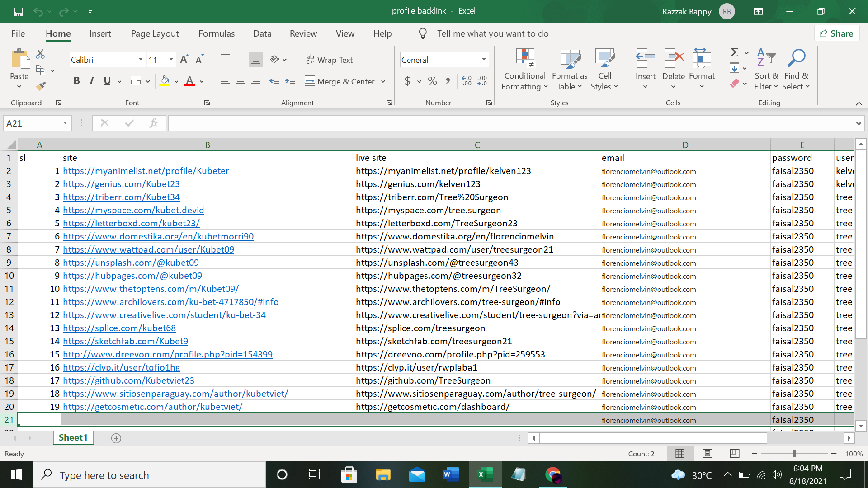The height and width of the screenshot is (488, 868).
Task: Apply underline formatting to the selection
Action: [x=107, y=81]
